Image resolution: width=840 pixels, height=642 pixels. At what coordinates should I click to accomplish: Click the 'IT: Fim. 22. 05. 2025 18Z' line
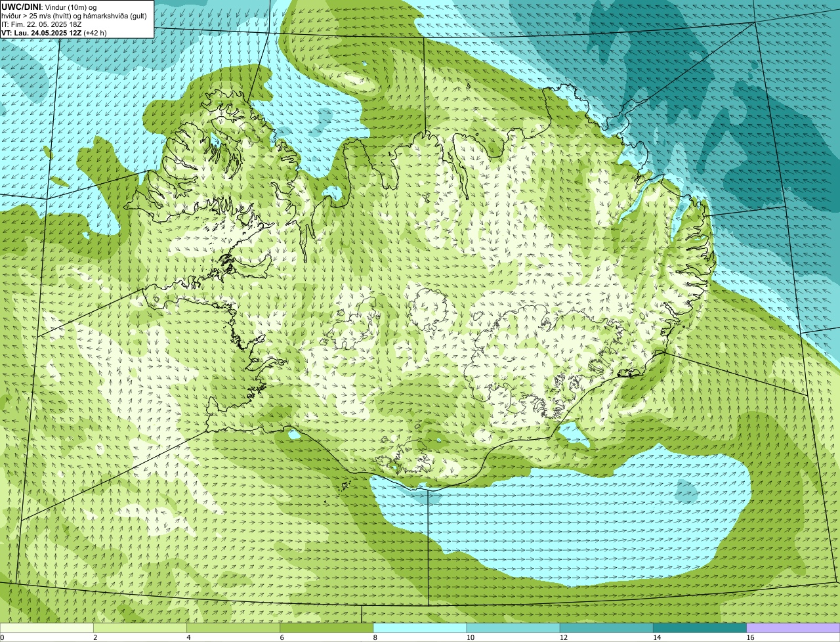(41, 24)
